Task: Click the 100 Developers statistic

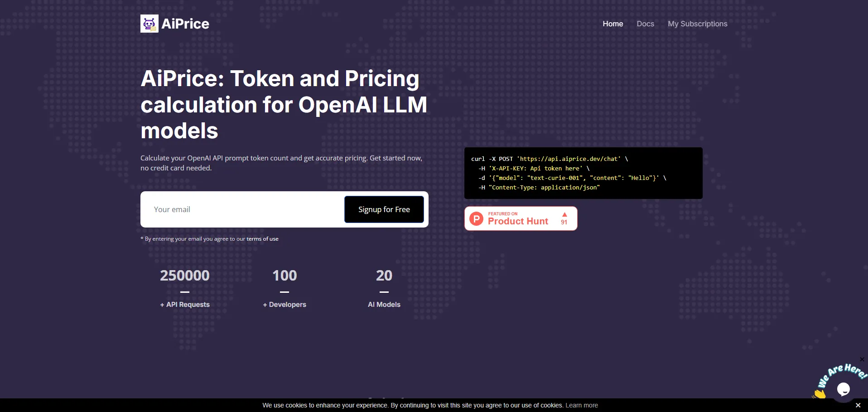Action: coord(285,276)
